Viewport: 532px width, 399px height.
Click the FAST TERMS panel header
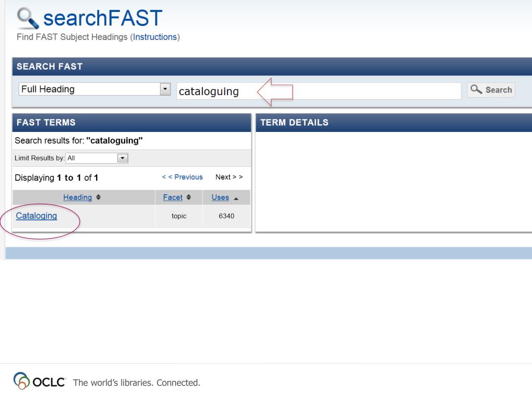[x=131, y=123]
